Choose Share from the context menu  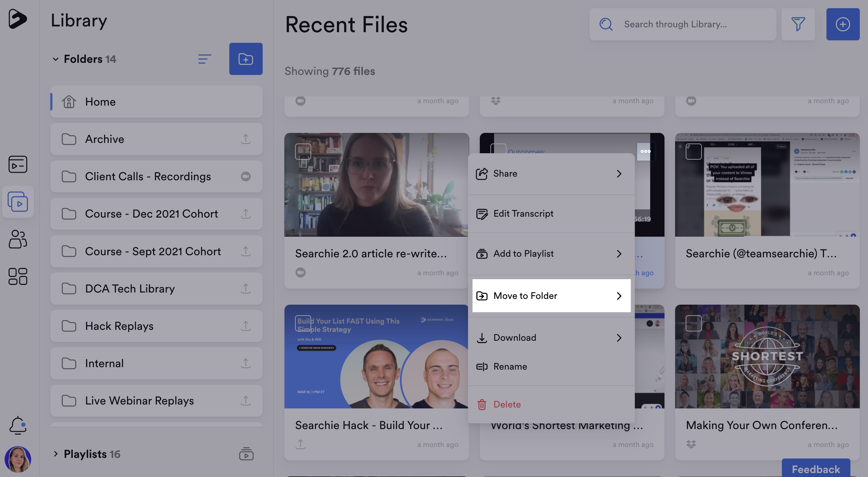[551, 174]
